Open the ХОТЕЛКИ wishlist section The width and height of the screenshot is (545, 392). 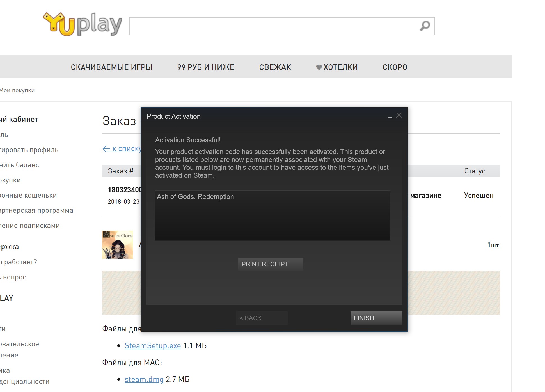point(340,67)
